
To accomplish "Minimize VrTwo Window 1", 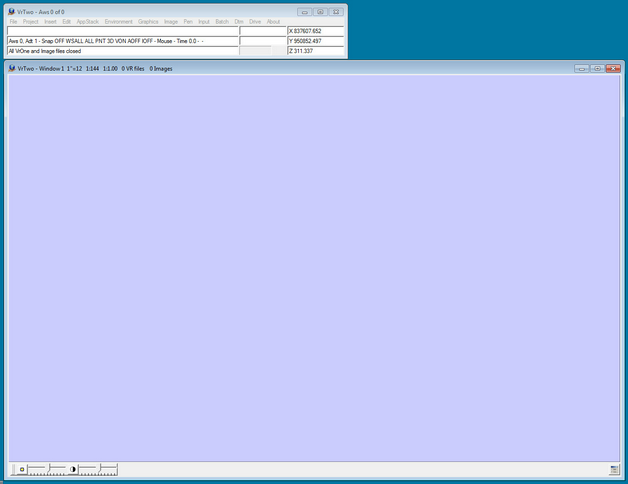I will tap(582, 69).
